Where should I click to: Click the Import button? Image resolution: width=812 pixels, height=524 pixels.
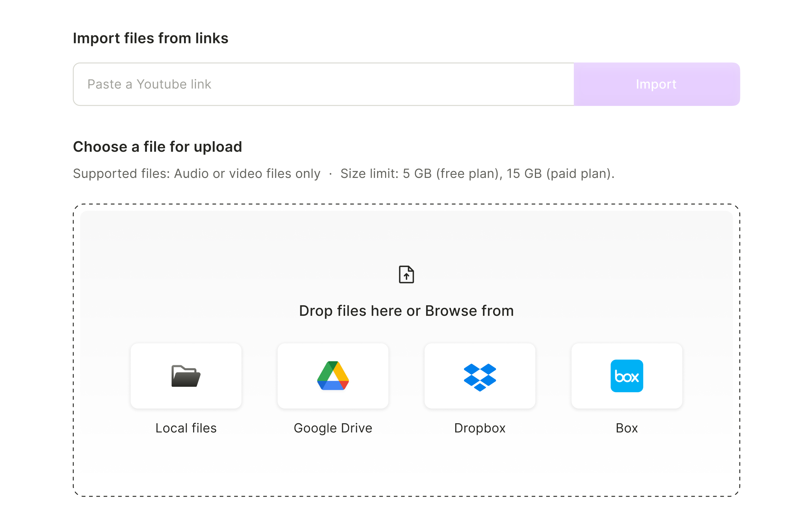point(657,84)
